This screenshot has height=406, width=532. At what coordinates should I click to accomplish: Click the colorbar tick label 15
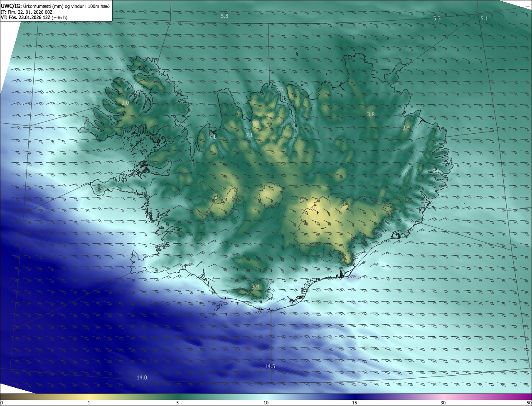pyautogui.click(x=355, y=403)
